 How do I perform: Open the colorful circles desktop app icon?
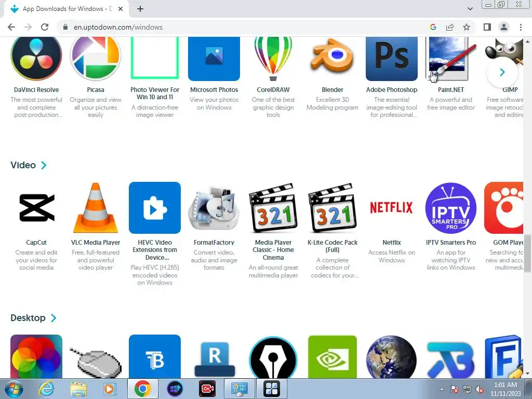click(x=36, y=356)
